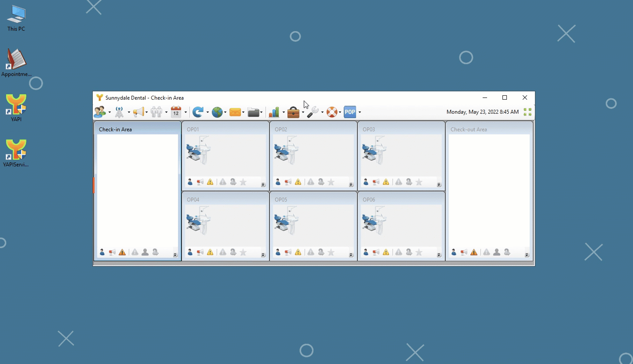Click the gray alert triangle in the OP06 panel
Viewport: 633px width, 364px height.
[399, 252]
